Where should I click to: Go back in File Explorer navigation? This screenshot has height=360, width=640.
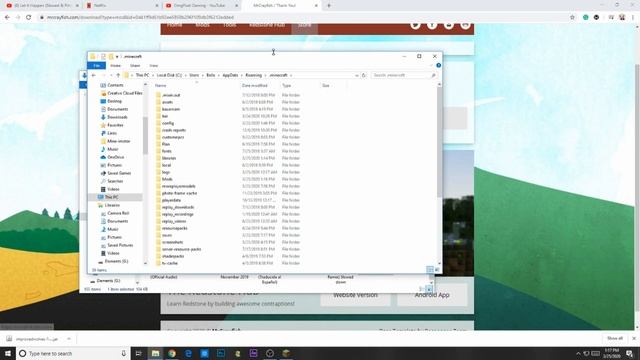[93, 75]
